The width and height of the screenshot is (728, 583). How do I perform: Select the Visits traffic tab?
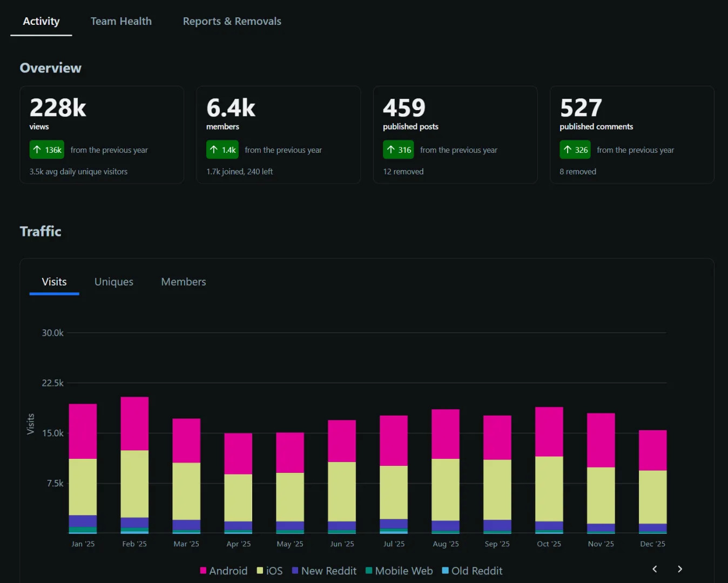click(54, 282)
